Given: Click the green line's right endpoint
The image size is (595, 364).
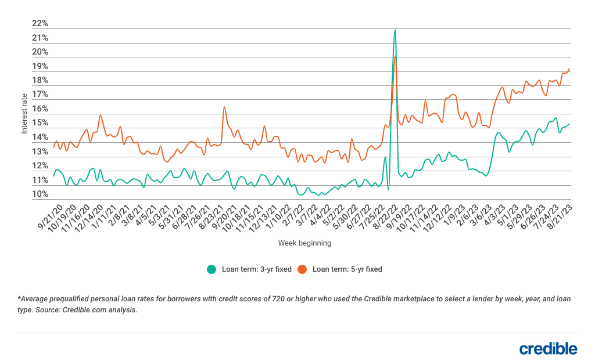Looking at the screenshot, I should click(x=569, y=124).
